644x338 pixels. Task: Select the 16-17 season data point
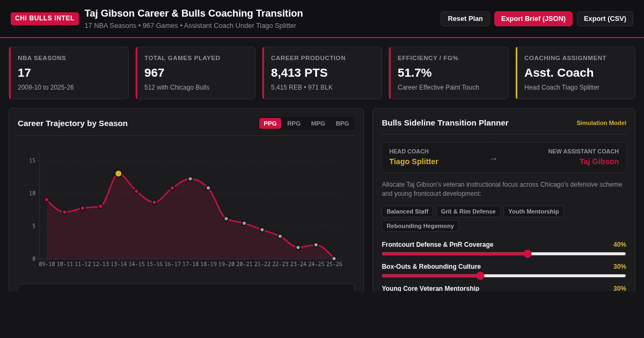pos(172,188)
